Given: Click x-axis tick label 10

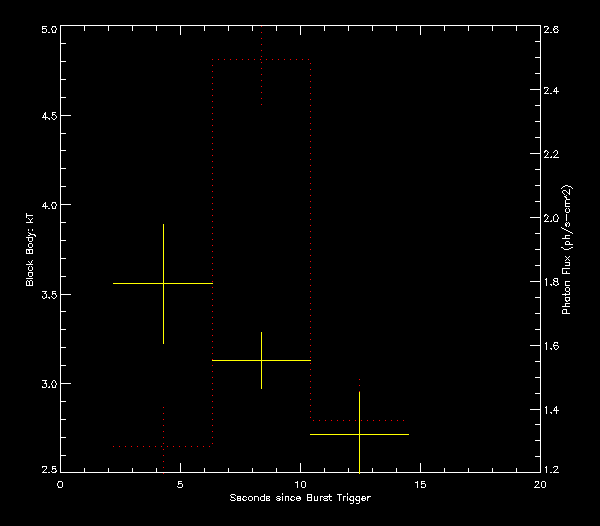Looking at the screenshot, I should click(300, 484).
